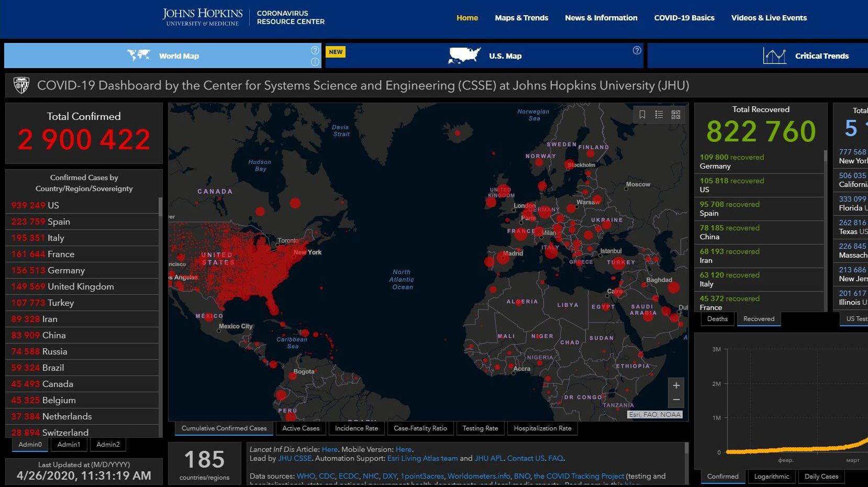
Task: Select US in confirmed cases list
Action: pos(82,205)
